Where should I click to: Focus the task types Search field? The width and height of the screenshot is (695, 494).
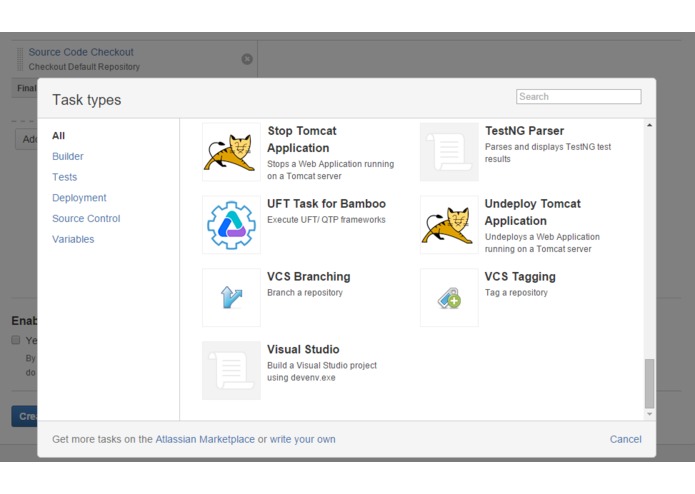click(x=578, y=97)
